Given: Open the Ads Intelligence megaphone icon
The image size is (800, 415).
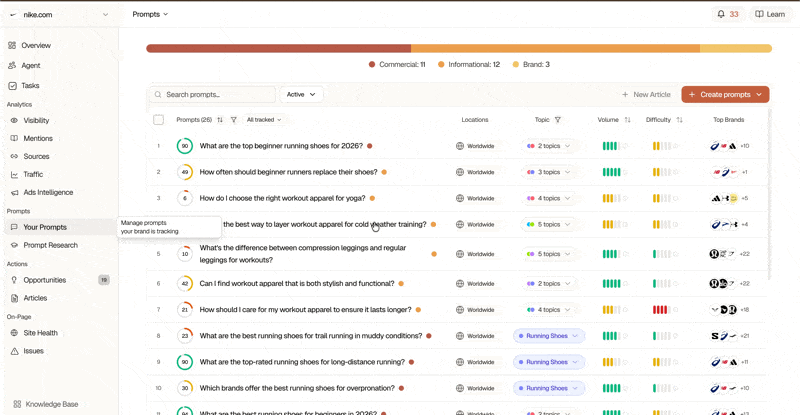Looking at the screenshot, I should click(x=14, y=192).
